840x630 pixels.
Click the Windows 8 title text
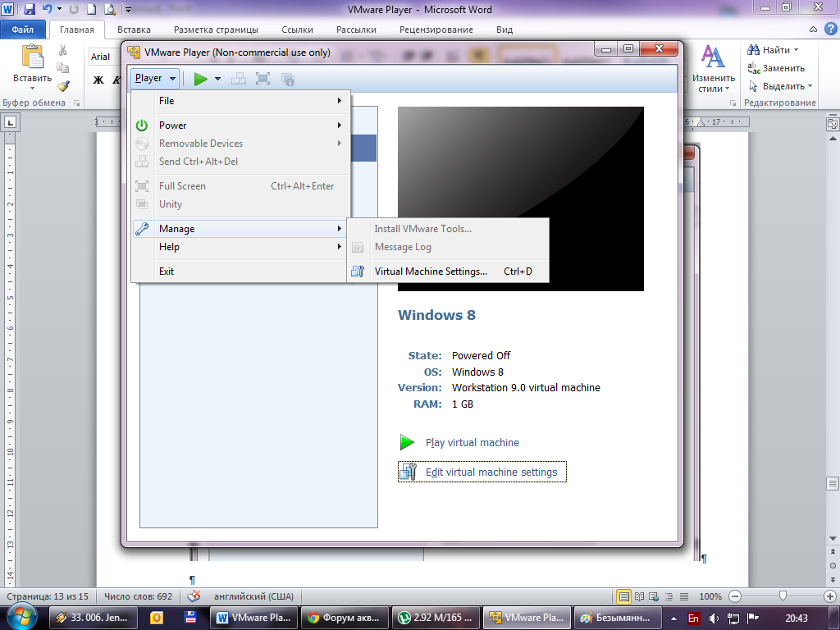(436, 315)
